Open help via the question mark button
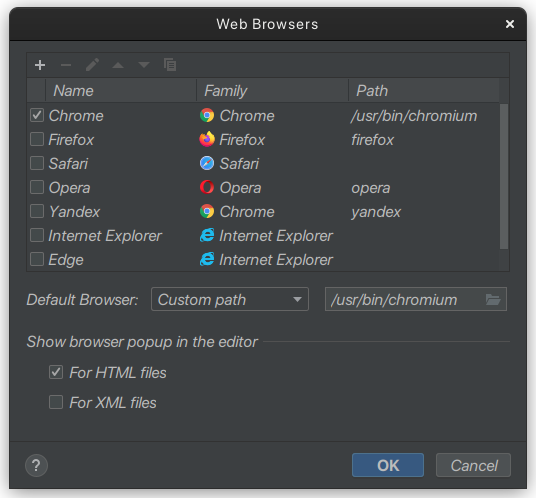The image size is (536, 498). pos(36,466)
